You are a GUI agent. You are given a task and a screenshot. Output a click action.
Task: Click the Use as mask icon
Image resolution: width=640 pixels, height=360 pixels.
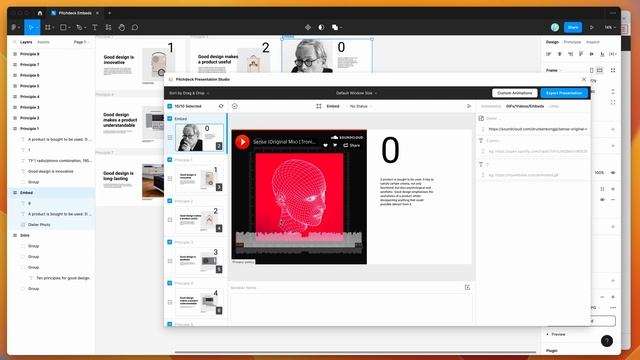pyautogui.click(x=321, y=27)
